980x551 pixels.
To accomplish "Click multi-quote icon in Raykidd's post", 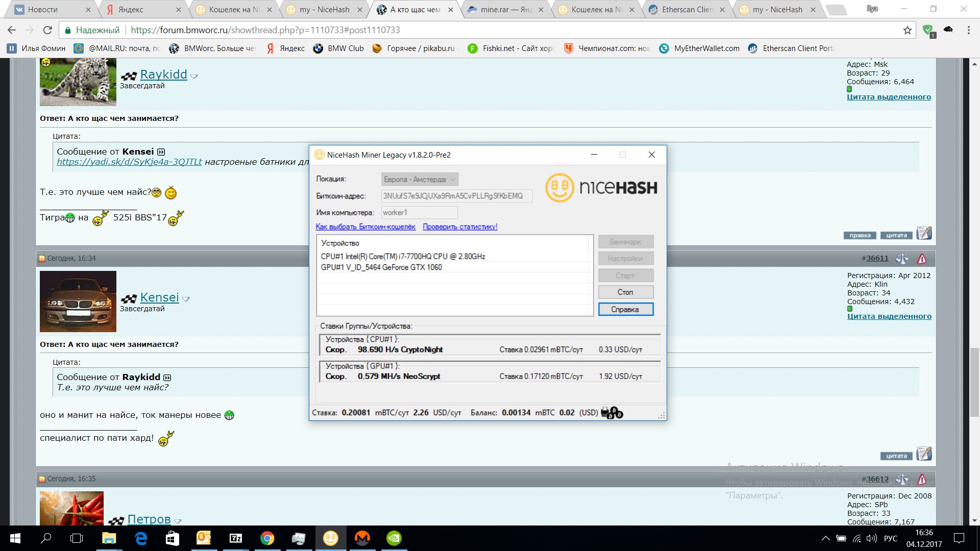I will [x=924, y=234].
